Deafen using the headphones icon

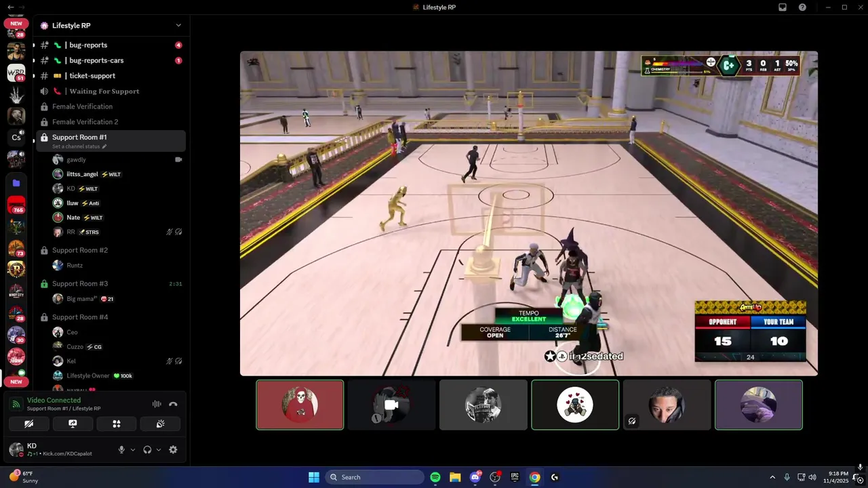point(147,449)
